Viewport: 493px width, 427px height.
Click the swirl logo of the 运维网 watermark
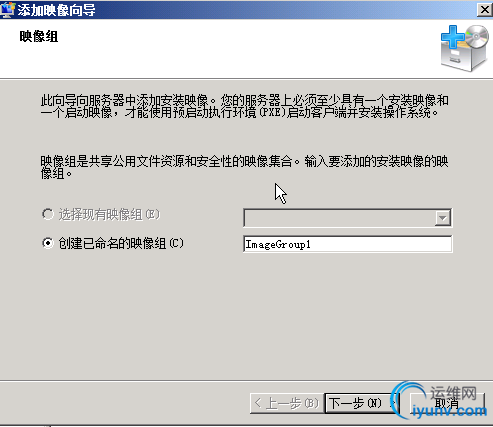pyautogui.click(x=407, y=398)
